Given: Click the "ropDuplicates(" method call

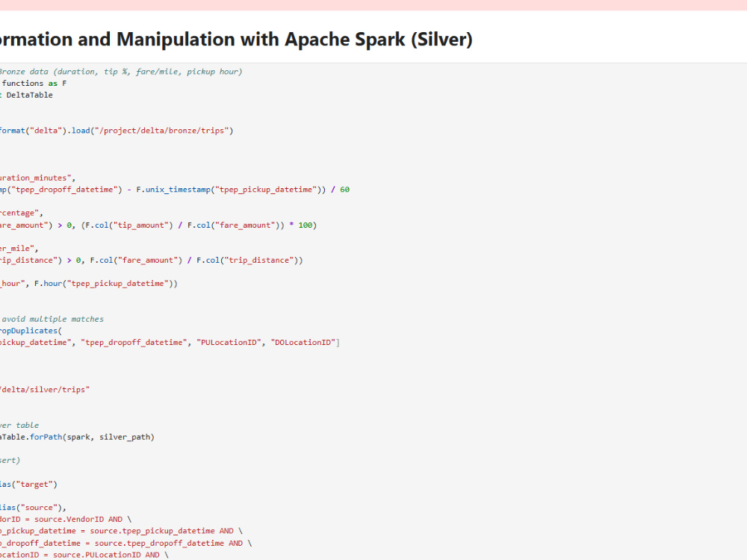Looking at the screenshot, I should (x=31, y=331).
